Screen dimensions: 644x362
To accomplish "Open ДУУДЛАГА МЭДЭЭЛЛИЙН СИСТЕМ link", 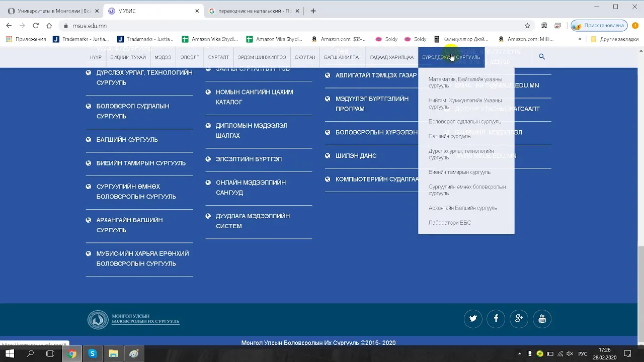I will pyautogui.click(x=253, y=221).
